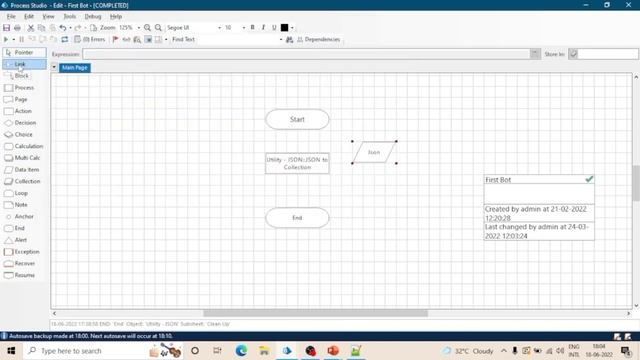Open the Edit menu
Screen dimensions: 640x360
pyautogui.click(x=29, y=16)
